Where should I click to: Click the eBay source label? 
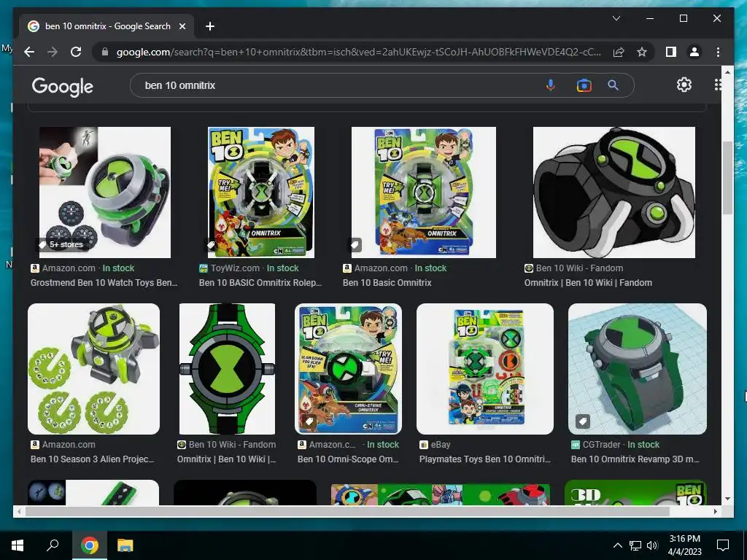pos(440,444)
